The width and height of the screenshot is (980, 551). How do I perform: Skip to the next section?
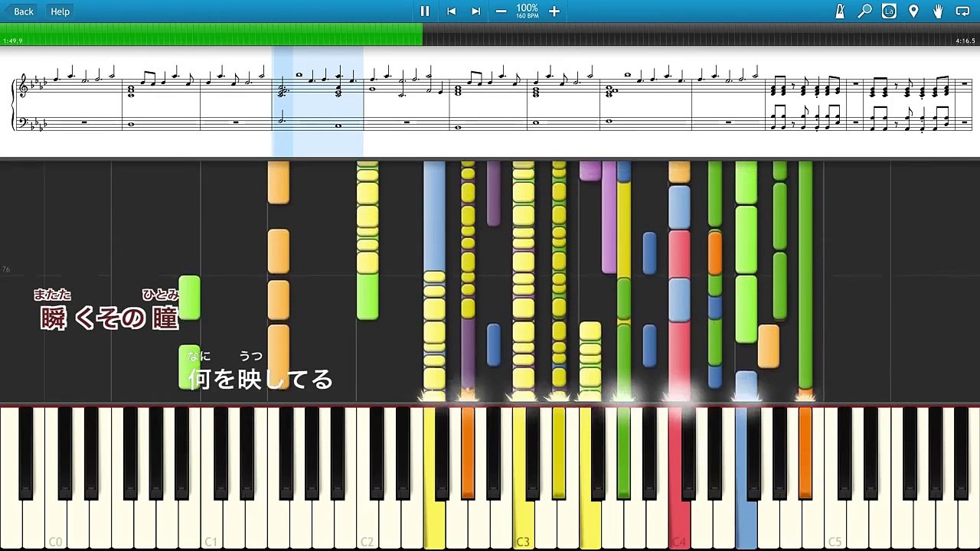coord(476,11)
